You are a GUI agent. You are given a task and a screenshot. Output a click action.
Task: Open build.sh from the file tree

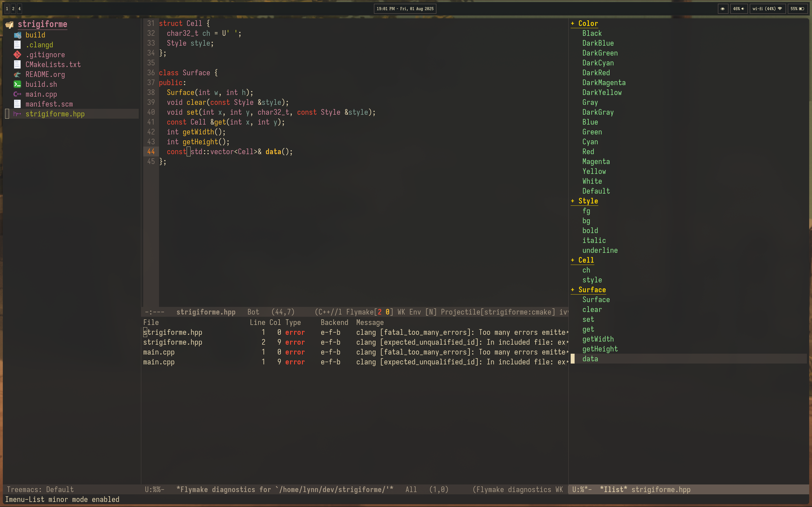(x=41, y=84)
